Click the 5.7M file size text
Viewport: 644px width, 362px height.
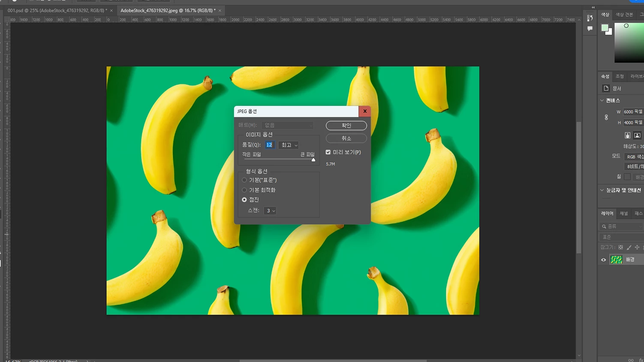(330, 164)
